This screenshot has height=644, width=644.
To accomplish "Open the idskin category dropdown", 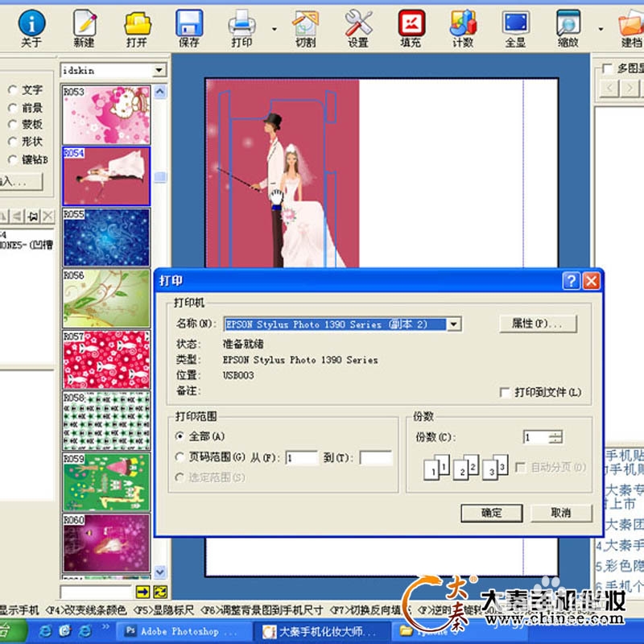I will click(x=159, y=70).
